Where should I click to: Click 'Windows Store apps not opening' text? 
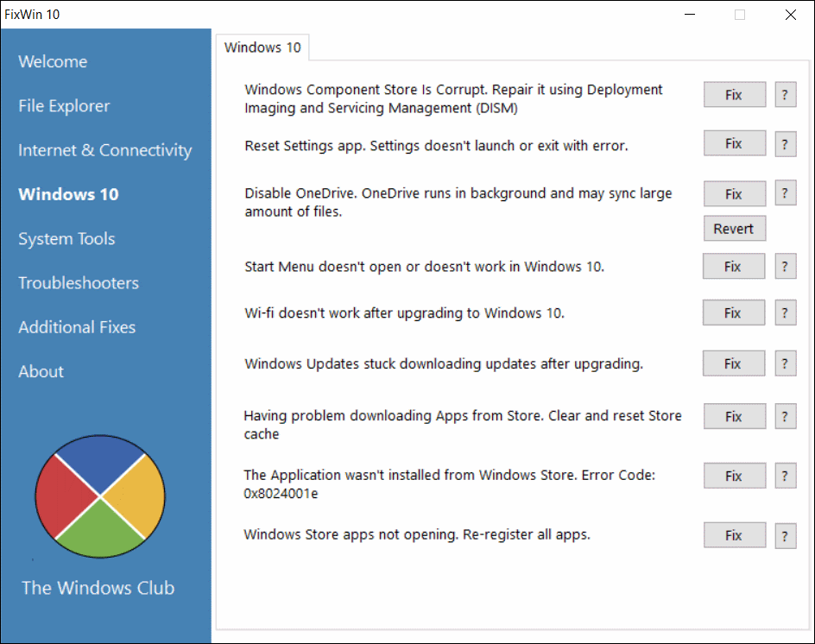pos(417,534)
